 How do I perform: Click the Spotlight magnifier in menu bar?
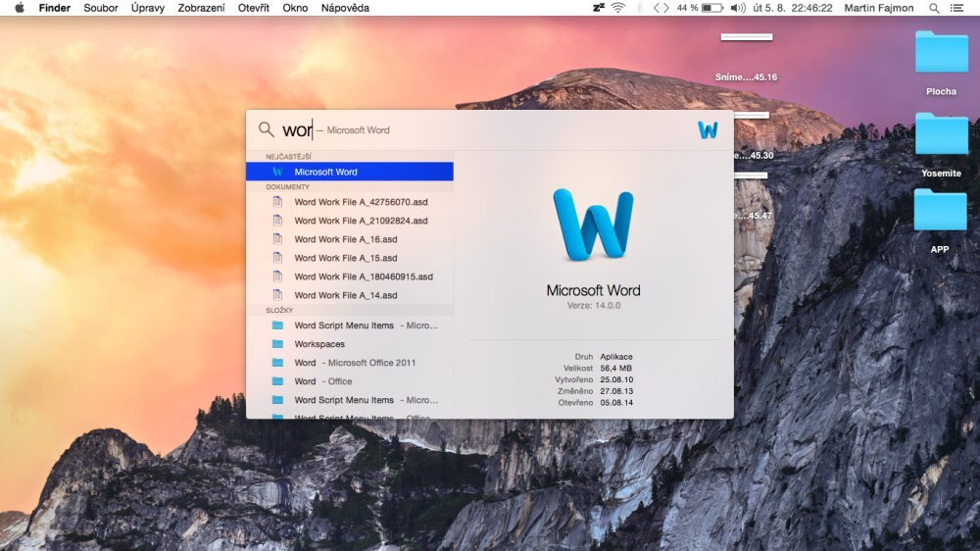click(933, 8)
